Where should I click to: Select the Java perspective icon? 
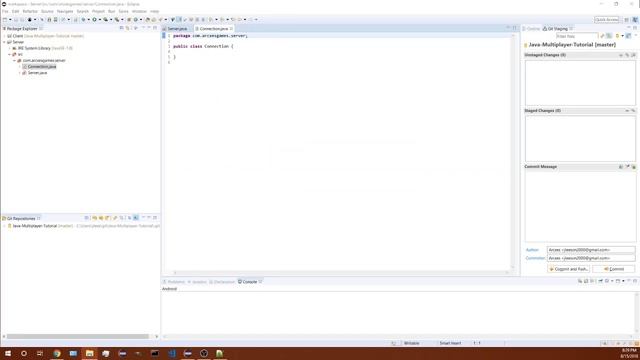coord(635,20)
